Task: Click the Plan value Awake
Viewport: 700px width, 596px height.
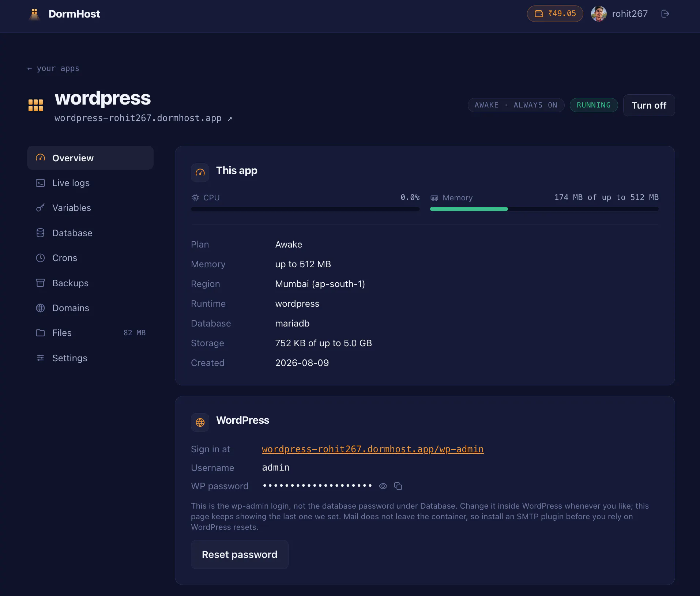Action: coord(289,244)
